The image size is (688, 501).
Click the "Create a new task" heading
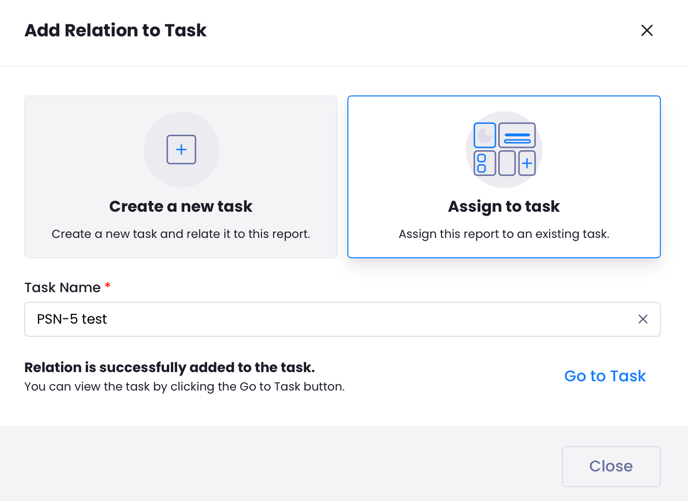tap(181, 207)
